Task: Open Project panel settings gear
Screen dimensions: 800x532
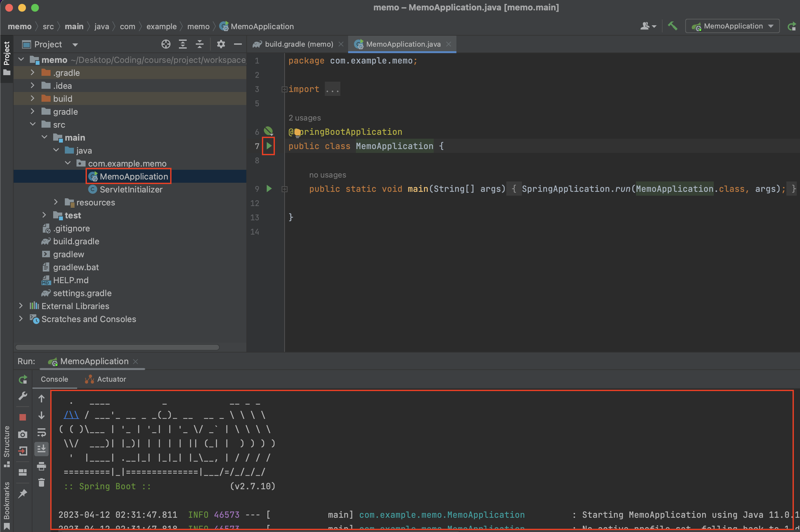Action: (x=221, y=44)
